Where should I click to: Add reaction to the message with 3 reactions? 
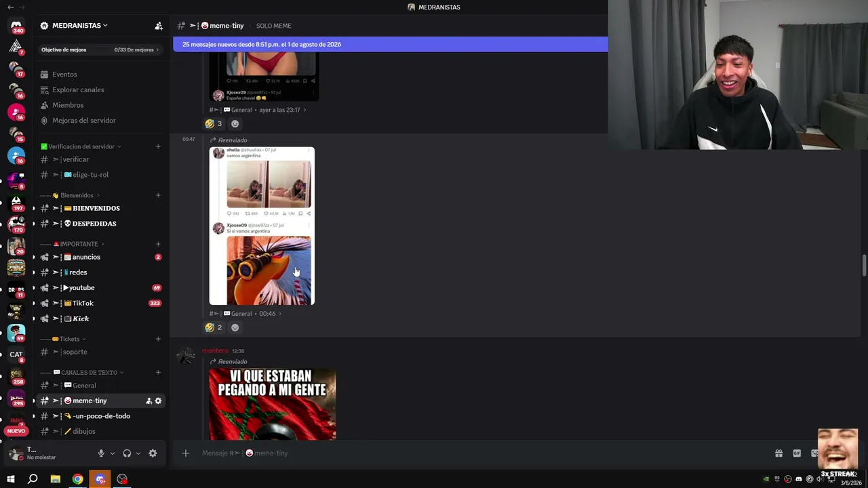[235, 124]
